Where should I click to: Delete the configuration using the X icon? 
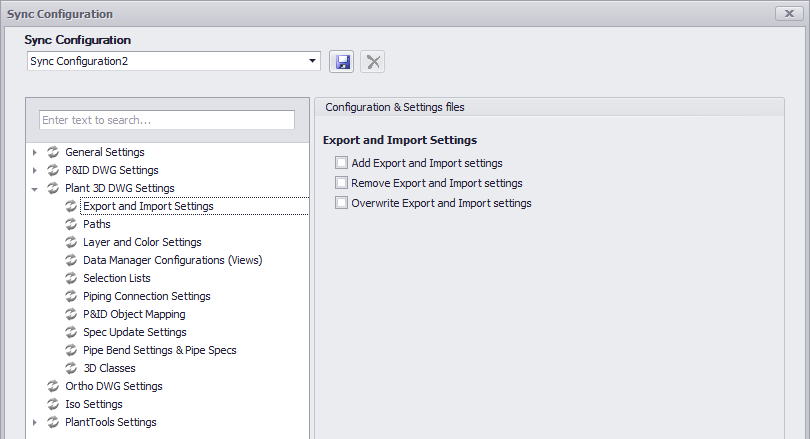pos(372,62)
